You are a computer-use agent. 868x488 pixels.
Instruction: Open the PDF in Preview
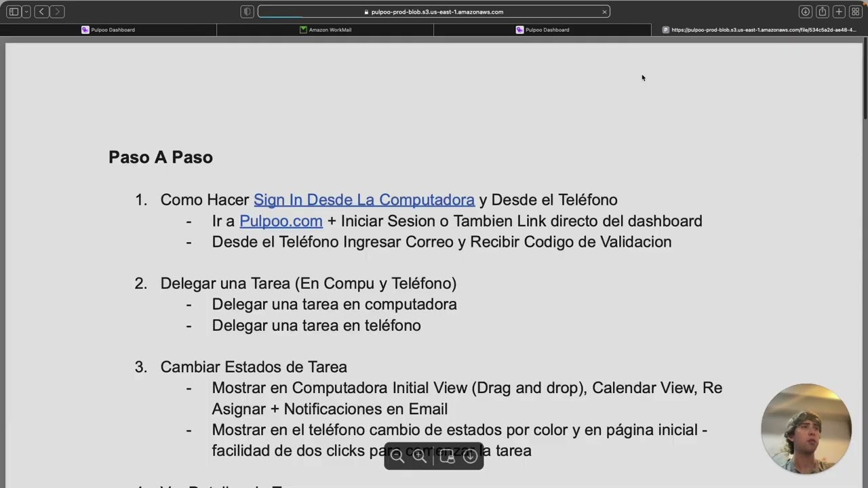[447, 457]
